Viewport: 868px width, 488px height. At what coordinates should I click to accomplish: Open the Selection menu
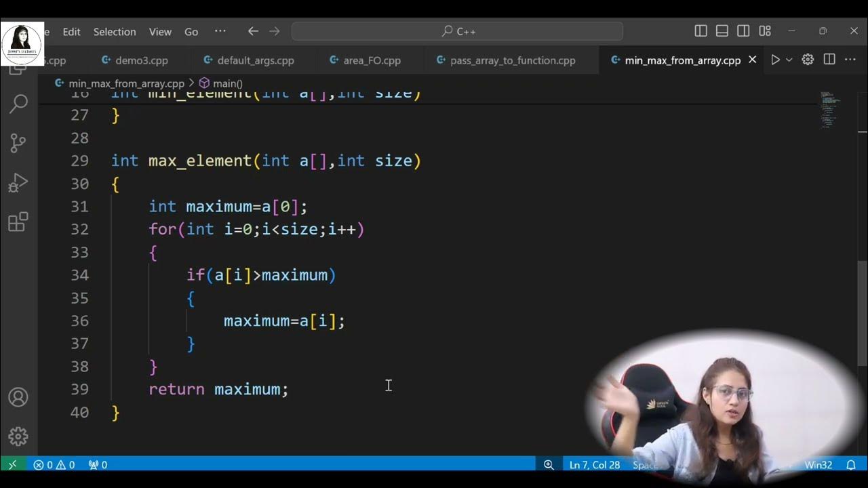coord(115,32)
